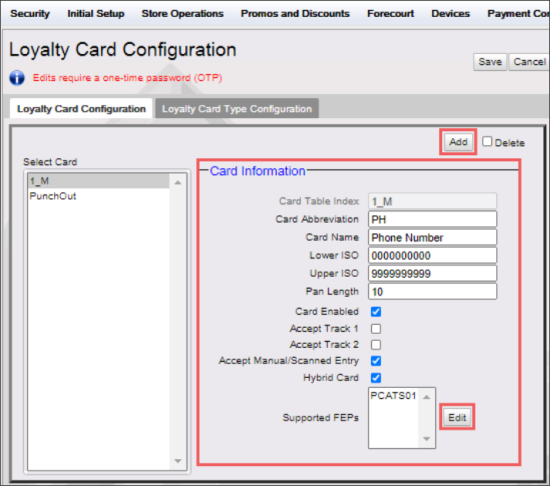Click the Save button
The height and width of the screenshot is (486, 550).
coord(490,62)
